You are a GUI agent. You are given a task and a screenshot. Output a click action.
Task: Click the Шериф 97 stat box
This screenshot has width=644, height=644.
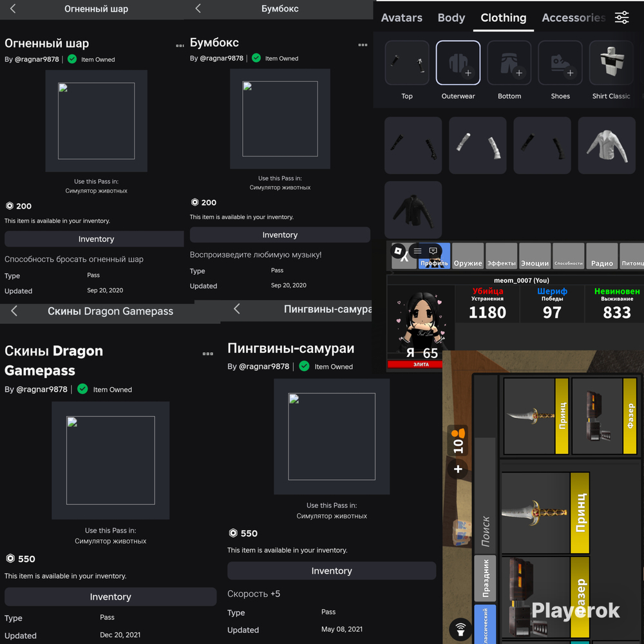(552, 304)
